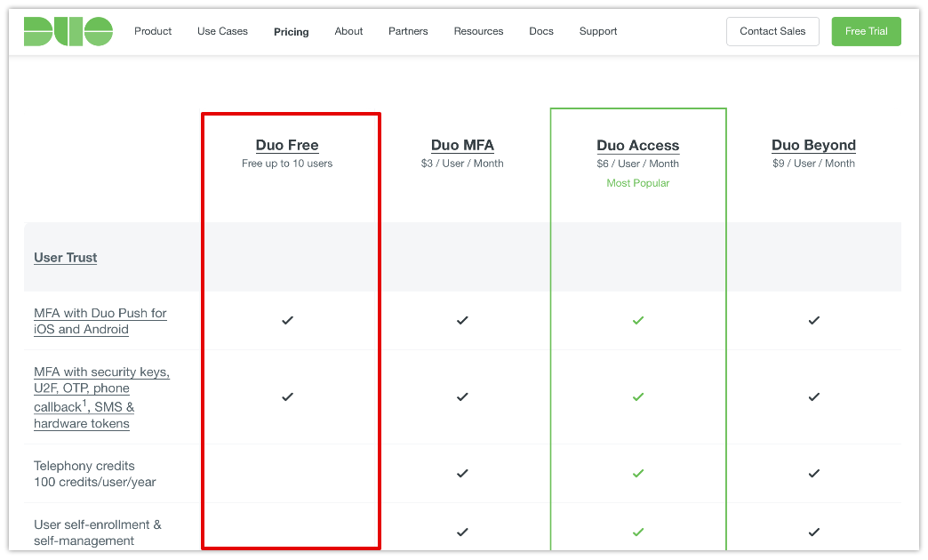Open the Product menu
The height and width of the screenshot is (560, 928).
coord(153,31)
